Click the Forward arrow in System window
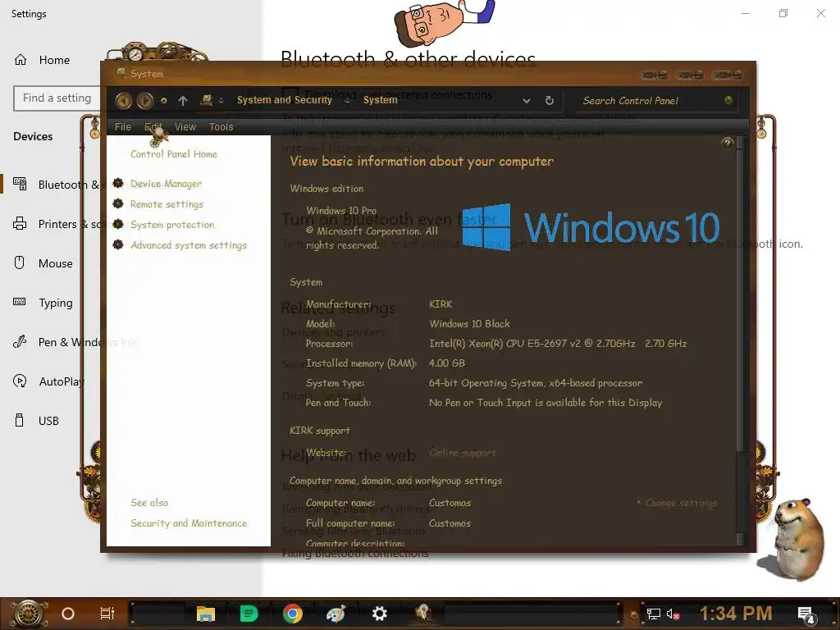The width and height of the screenshot is (840, 630). click(144, 100)
